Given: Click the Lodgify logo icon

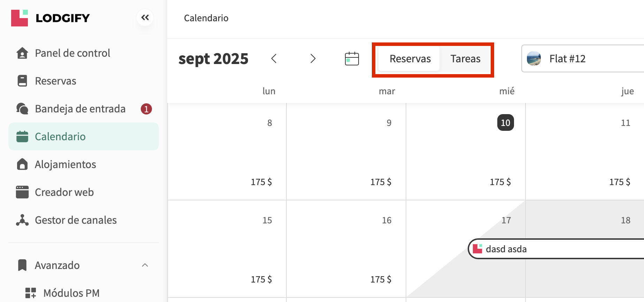Looking at the screenshot, I should pos(20,18).
